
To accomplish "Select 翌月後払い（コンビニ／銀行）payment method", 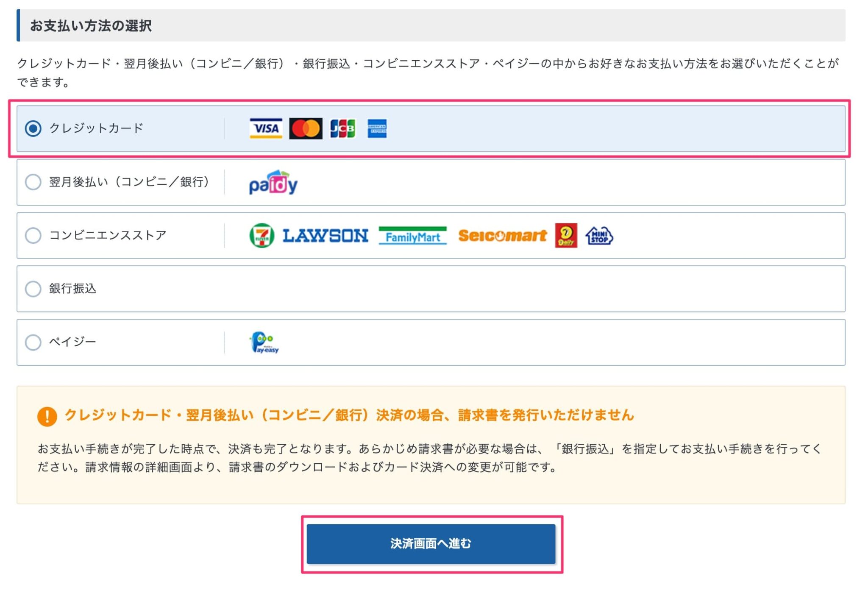I will tap(33, 182).
